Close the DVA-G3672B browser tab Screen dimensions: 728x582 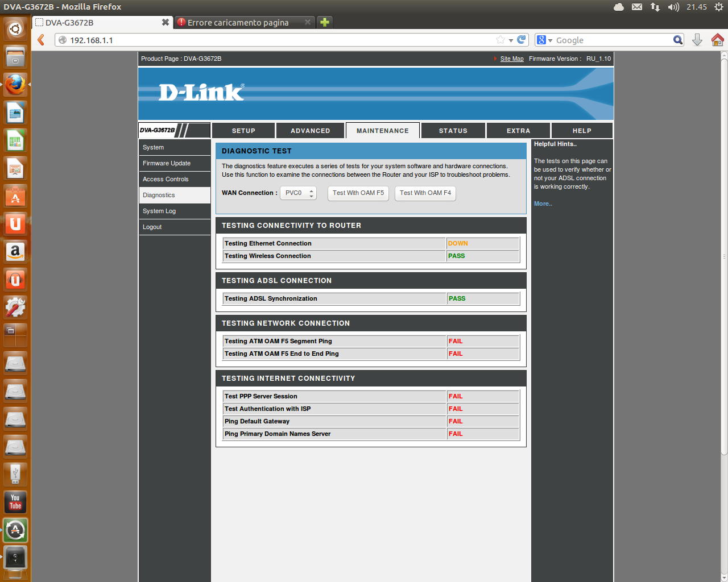[x=166, y=22]
